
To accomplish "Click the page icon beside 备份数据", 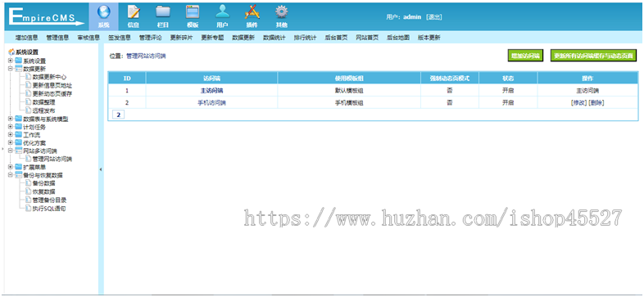I will pos(28,183).
